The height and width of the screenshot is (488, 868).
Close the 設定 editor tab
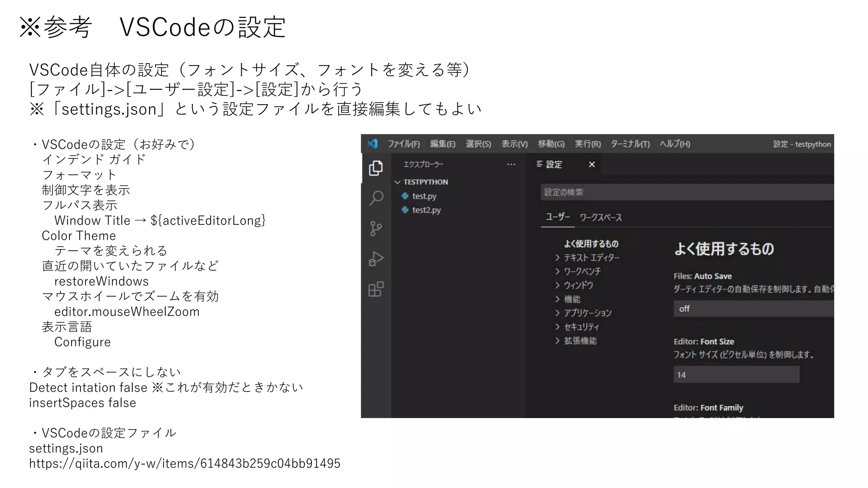tap(592, 164)
